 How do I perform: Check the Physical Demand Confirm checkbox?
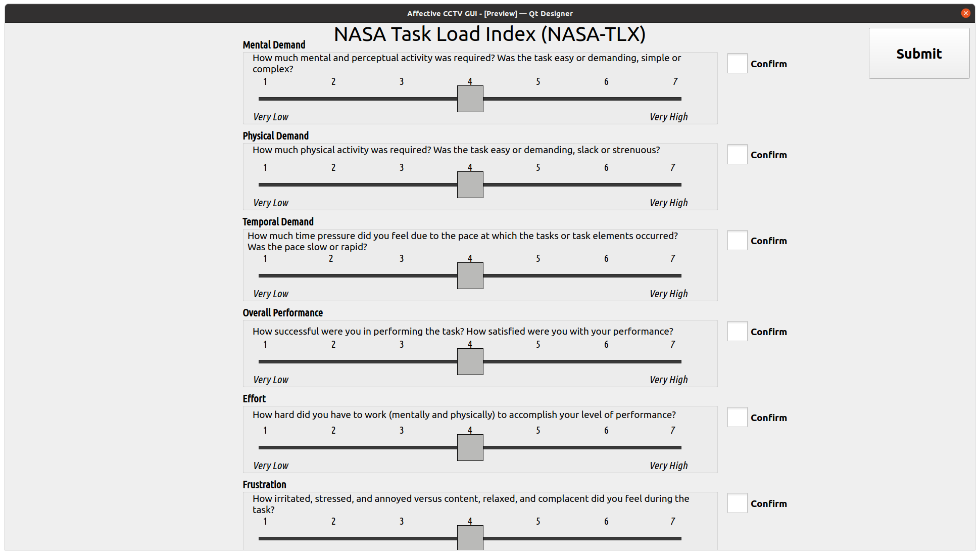737,154
